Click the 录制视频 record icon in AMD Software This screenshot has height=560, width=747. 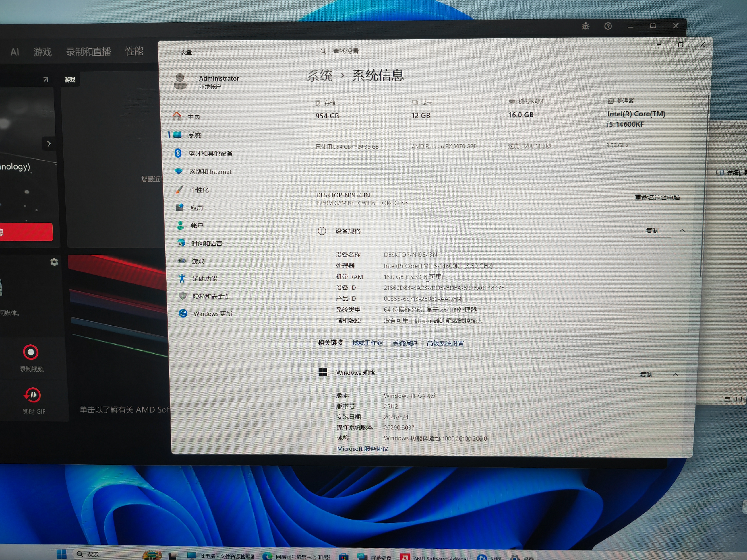click(31, 352)
